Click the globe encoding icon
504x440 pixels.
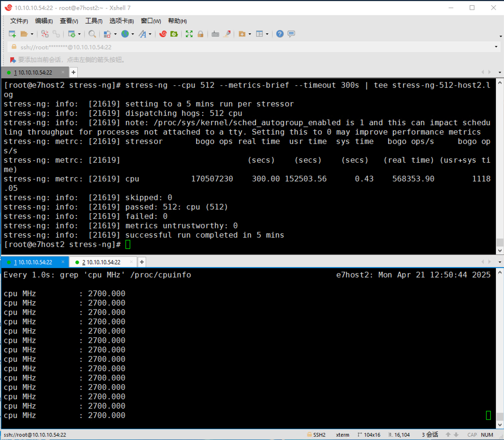[125, 34]
